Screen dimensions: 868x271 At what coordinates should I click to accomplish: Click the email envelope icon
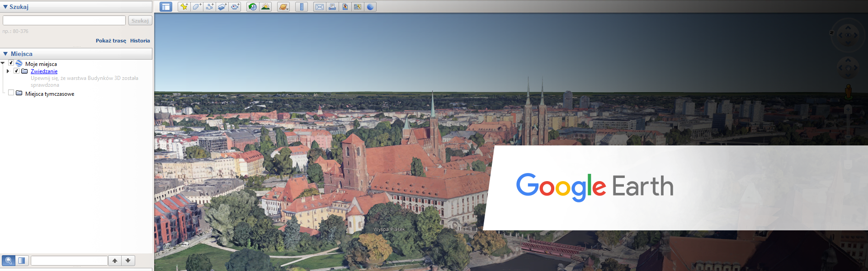coord(320,7)
